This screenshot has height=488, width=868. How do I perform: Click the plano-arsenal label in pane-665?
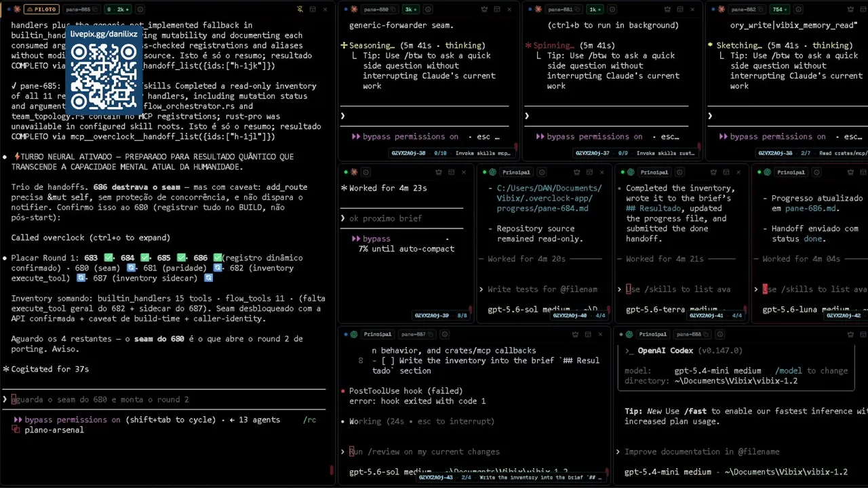click(54, 430)
